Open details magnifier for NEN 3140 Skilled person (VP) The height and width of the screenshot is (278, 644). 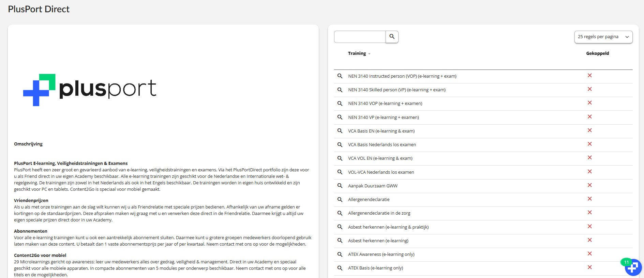tap(340, 90)
